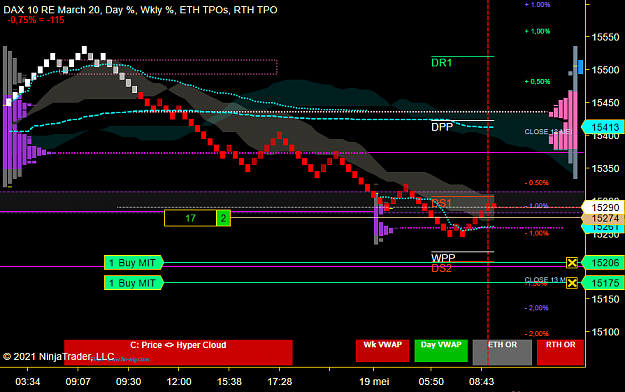This screenshot has width=625, height=392.
Task: Click the 12:00 time axis label
Action: pos(179,382)
